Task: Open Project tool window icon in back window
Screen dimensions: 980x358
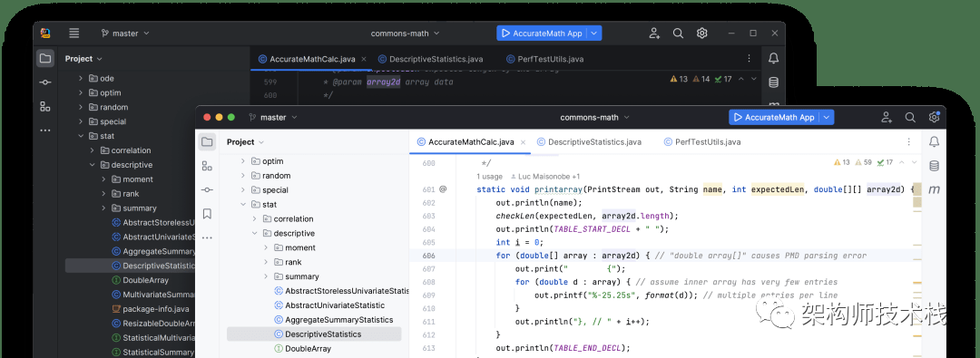Action: tap(45, 59)
